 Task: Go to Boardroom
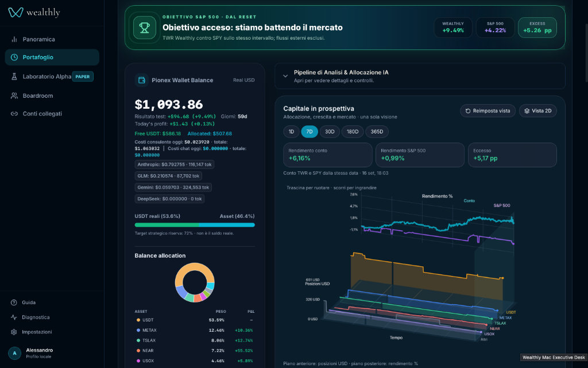click(52, 96)
